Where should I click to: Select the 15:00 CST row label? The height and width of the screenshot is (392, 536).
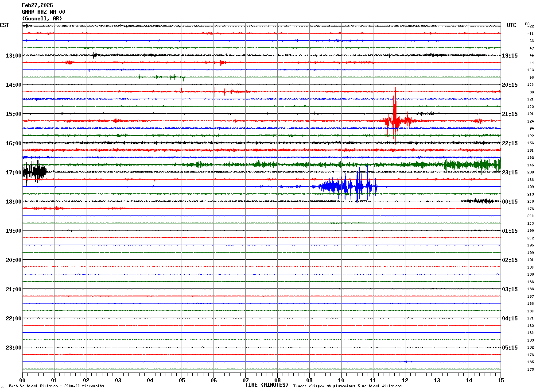pyautogui.click(x=13, y=114)
